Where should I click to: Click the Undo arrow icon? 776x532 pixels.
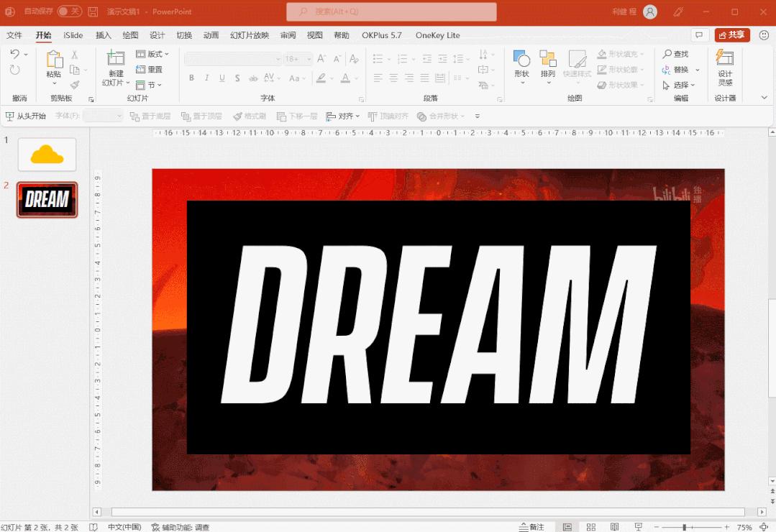pos(14,54)
